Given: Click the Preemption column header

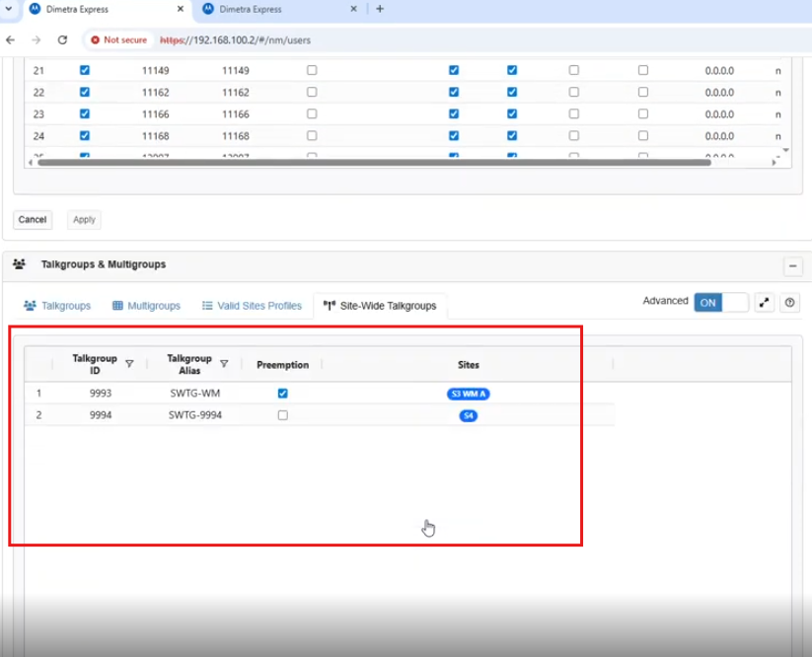Looking at the screenshot, I should point(283,365).
